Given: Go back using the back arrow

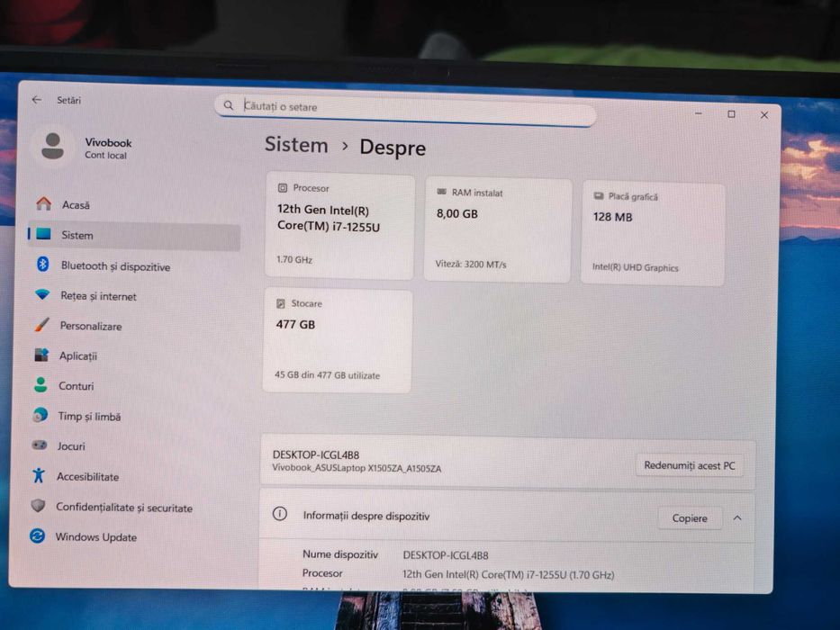Looking at the screenshot, I should coord(36,100).
